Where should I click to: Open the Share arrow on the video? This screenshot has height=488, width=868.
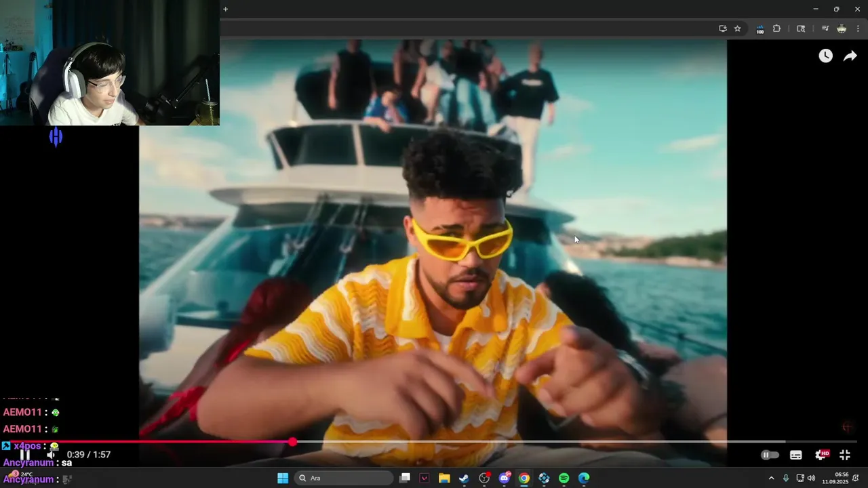click(x=850, y=56)
